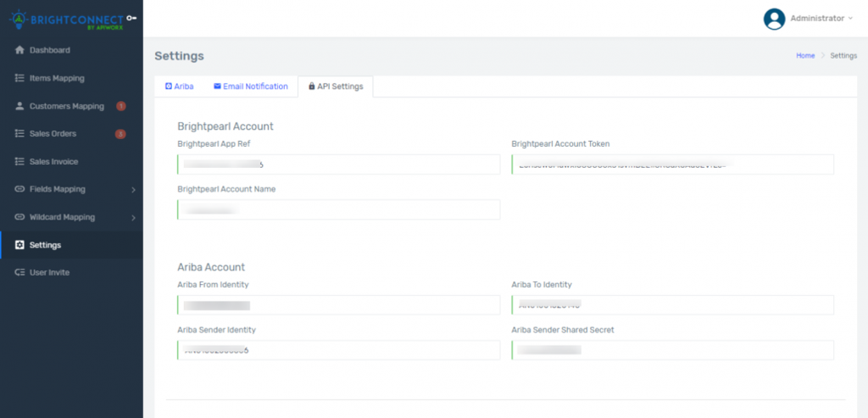Switch to the Email Notification tab
Screen dimensions: 868x418
[251, 86]
